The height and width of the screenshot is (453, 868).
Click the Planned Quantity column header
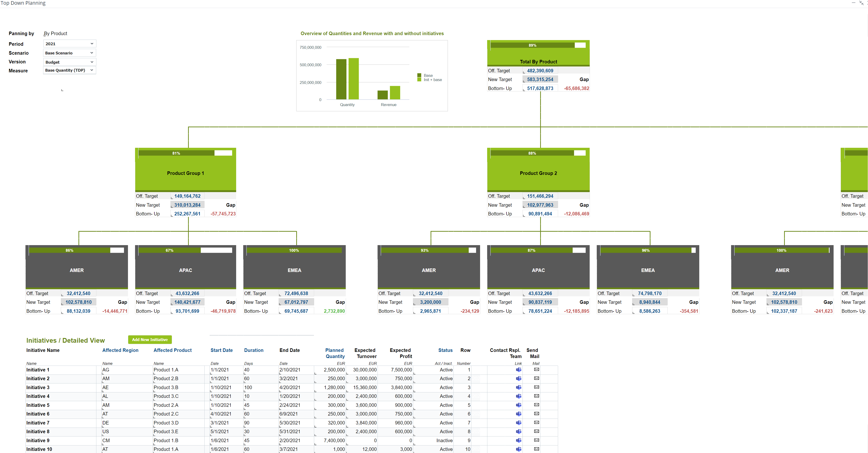pos(335,353)
